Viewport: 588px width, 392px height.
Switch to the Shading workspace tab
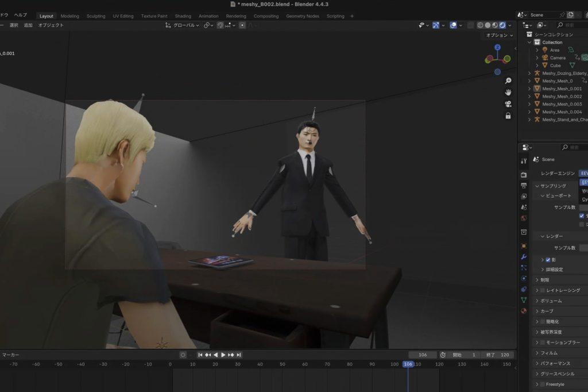click(x=183, y=16)
